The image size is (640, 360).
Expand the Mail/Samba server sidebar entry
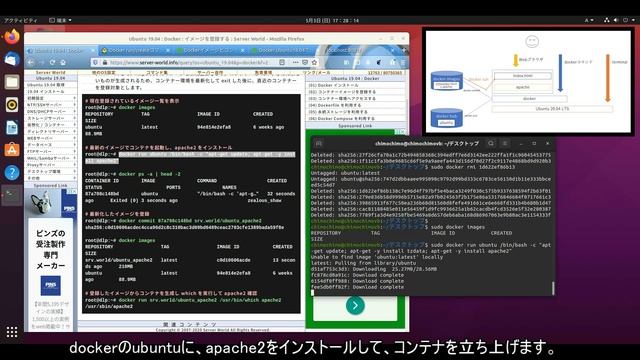(x=51, y=158)
